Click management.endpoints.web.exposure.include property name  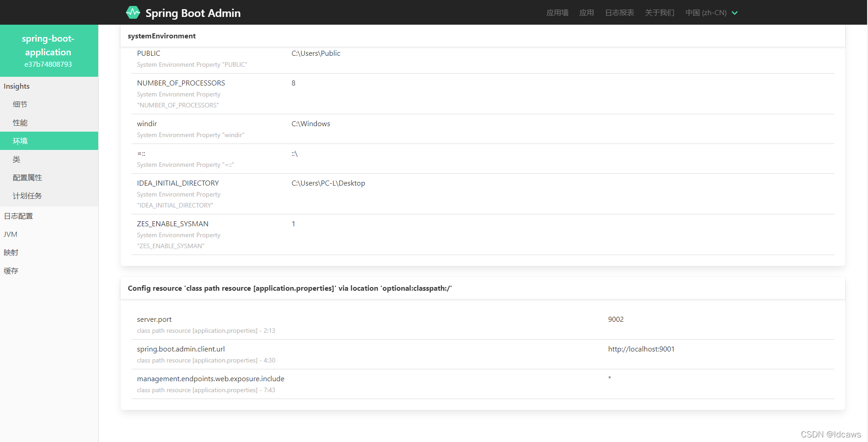click(x=210, y=379)
